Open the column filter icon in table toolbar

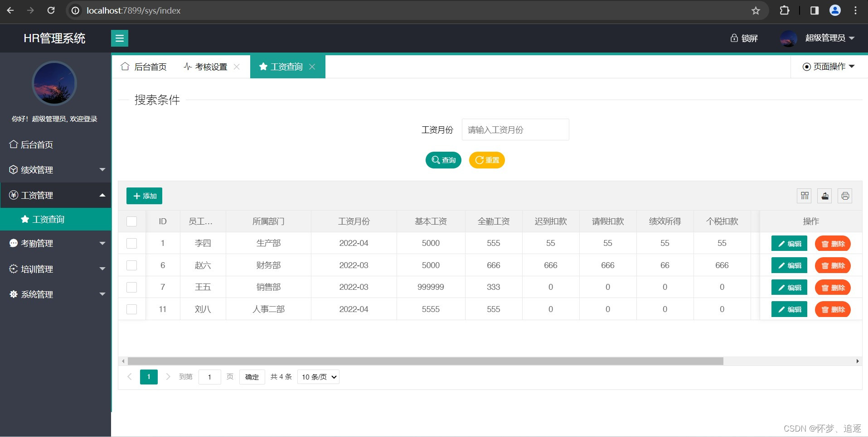[805, 196]
